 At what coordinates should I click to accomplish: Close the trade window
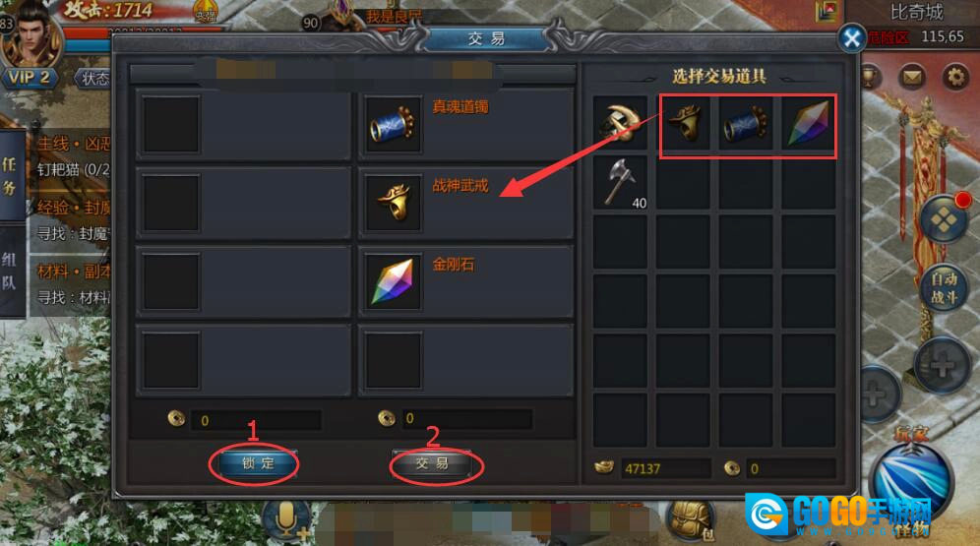click(x=851, y=38)
